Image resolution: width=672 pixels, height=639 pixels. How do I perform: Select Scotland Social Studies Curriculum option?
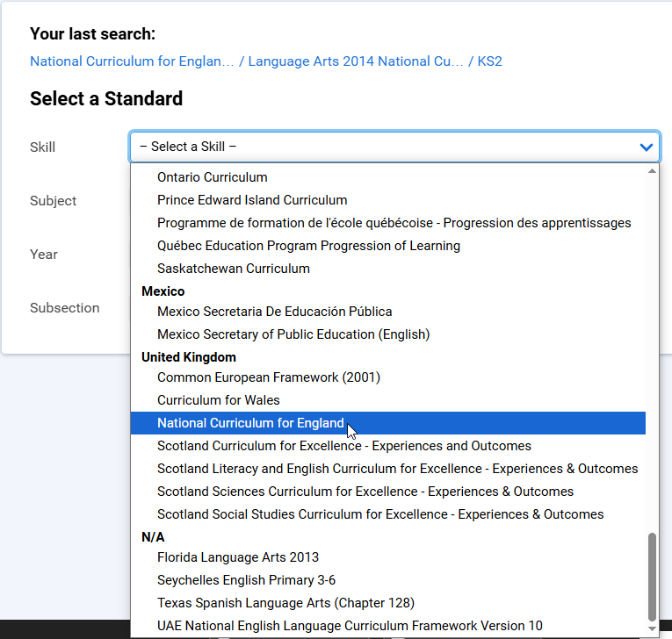tap(388, 514)
